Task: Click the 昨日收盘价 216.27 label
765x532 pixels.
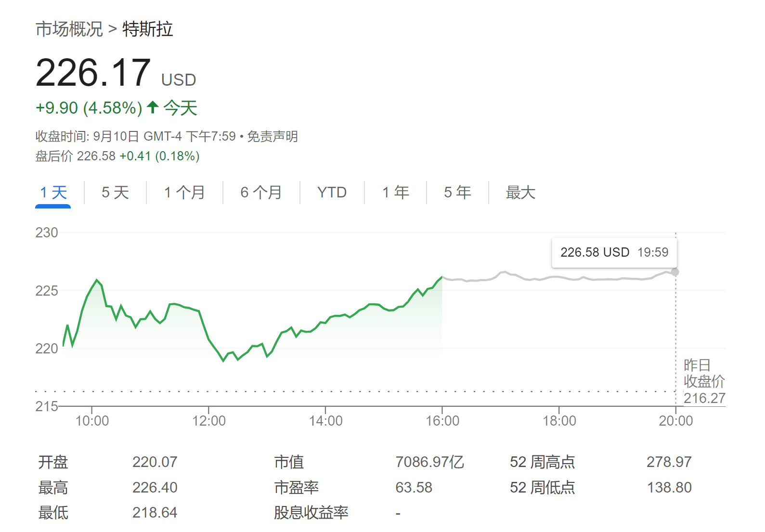Action: click(x=704, y=381)
